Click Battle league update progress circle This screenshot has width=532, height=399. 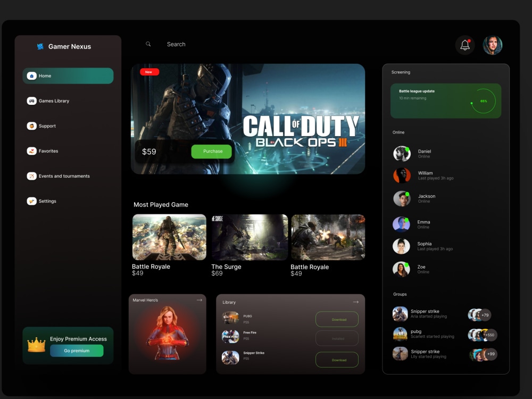pyautogui.click(x=483, y=101)
